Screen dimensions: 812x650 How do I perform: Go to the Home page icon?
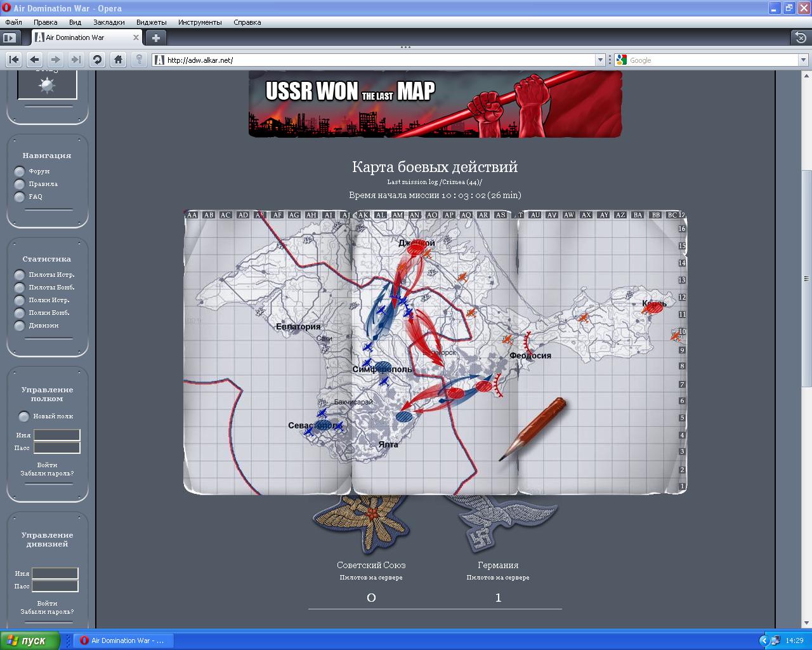coord(118,60)
